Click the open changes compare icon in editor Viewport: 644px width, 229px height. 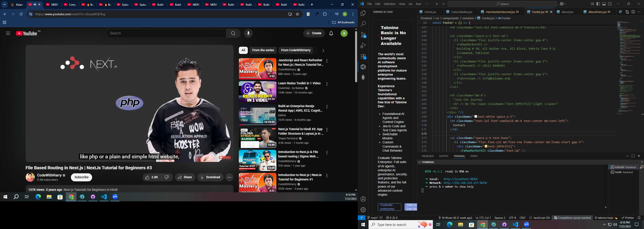627,12
